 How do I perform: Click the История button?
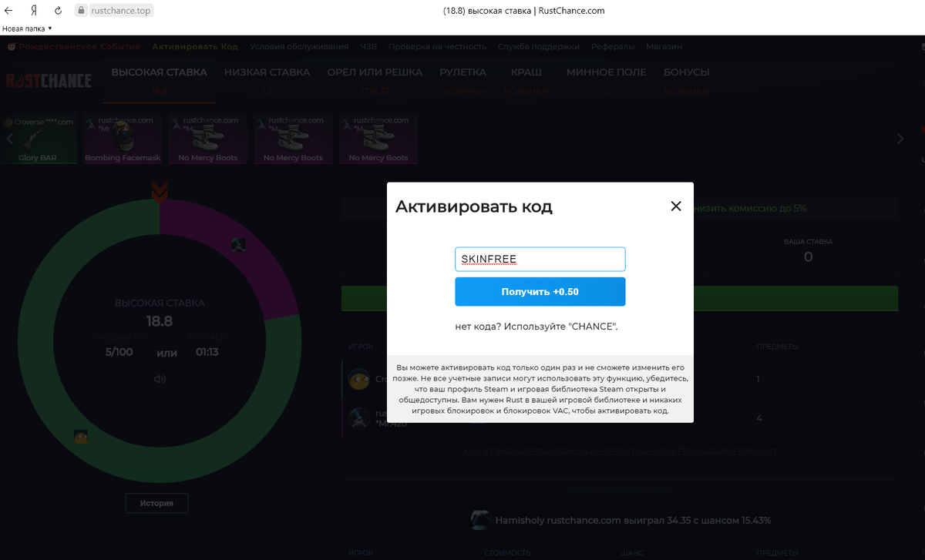coord(156,503)
